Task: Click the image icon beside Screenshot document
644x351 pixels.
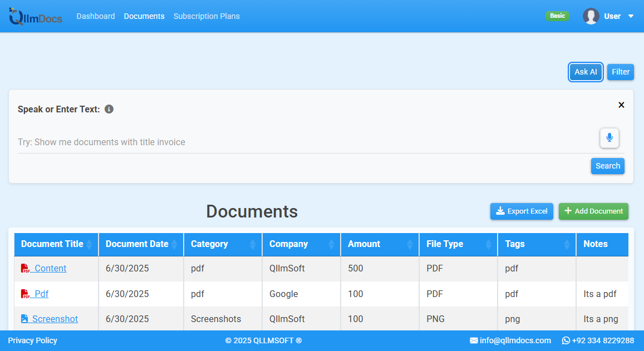Action: tap(24, 318)
